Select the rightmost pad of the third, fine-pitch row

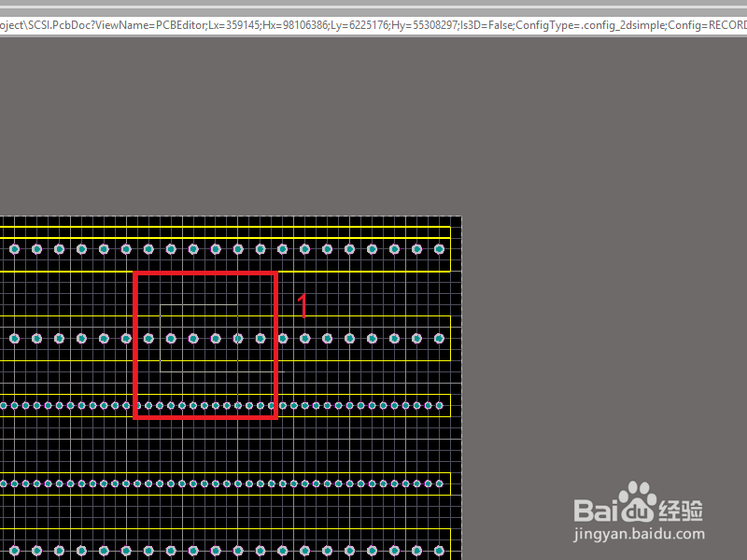tap(439, 406)
